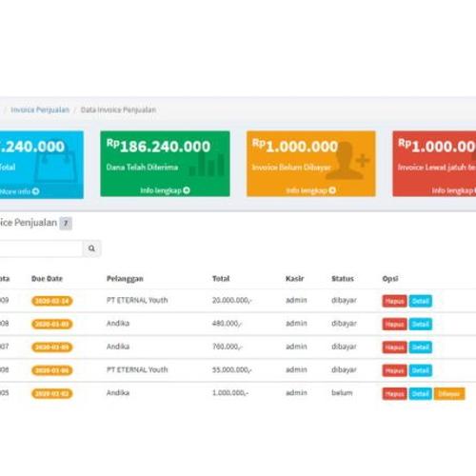
Task: Click the 1.000.000,- total cell in table
Action: point(230,393)
